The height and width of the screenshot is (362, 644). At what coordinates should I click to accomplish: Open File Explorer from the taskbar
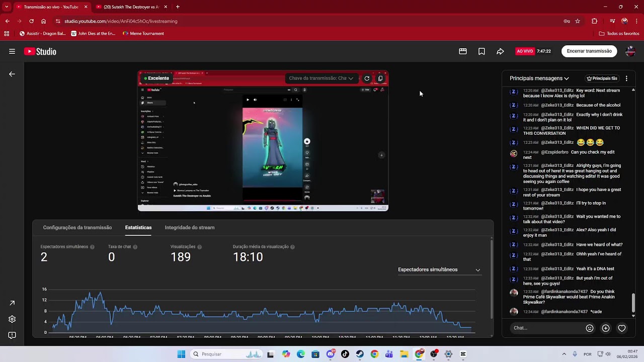coord(404,354)
